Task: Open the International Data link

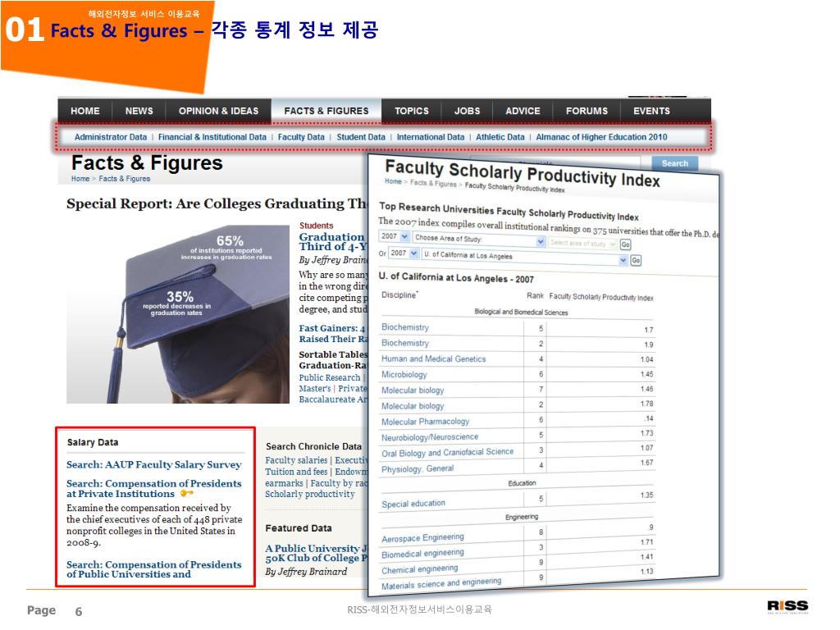Action: coord(430,137)
